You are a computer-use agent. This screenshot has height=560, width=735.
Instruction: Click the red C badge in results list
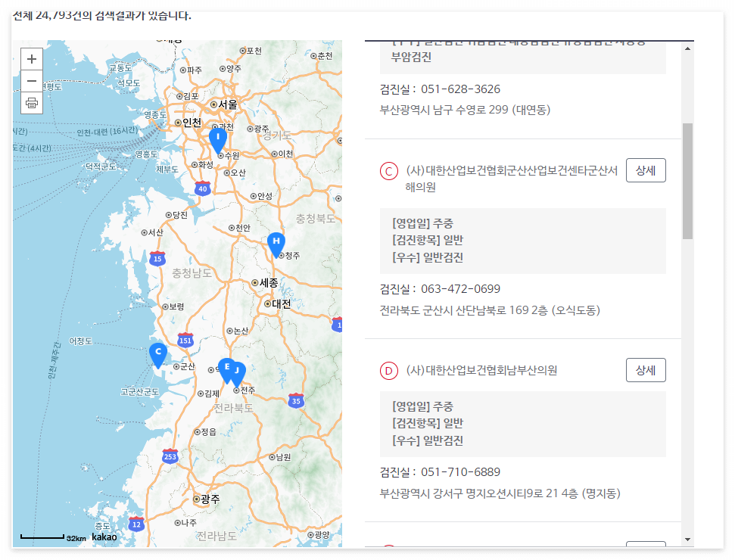click(x=388, y=170)
